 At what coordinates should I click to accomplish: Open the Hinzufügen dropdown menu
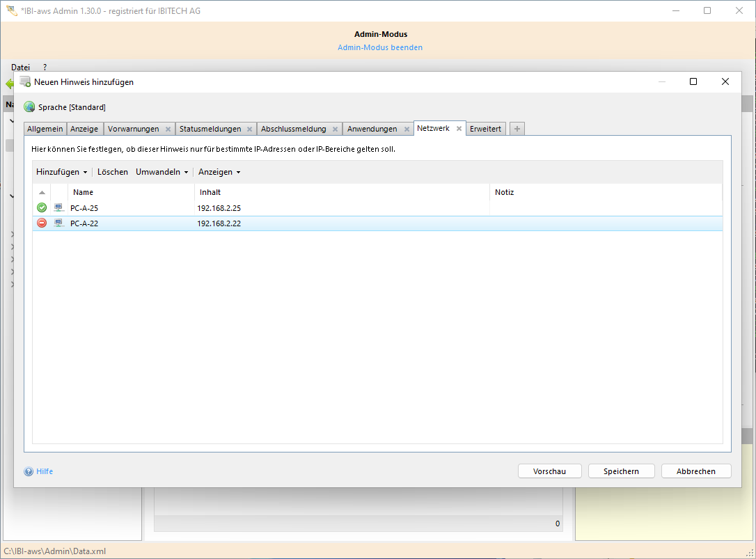(61, 172)
